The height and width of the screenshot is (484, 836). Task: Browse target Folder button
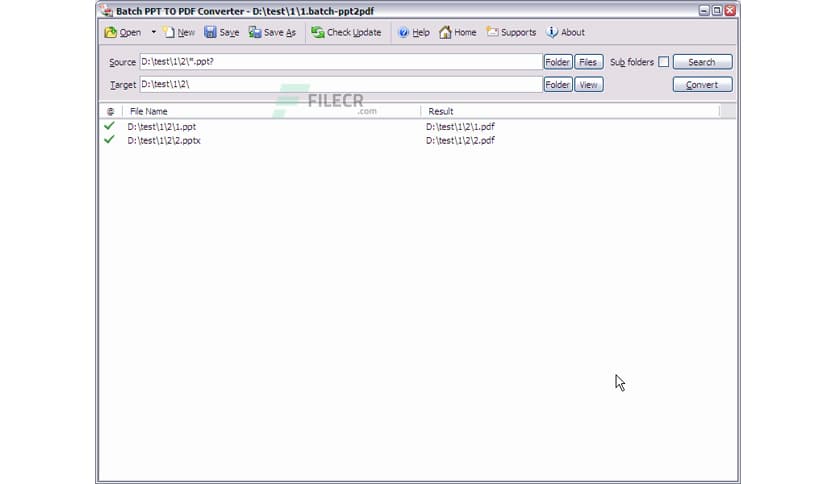pos(558,85)
